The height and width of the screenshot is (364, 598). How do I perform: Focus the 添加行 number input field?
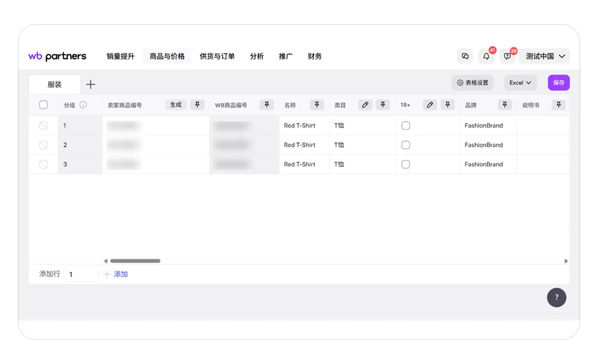point(81,274)
